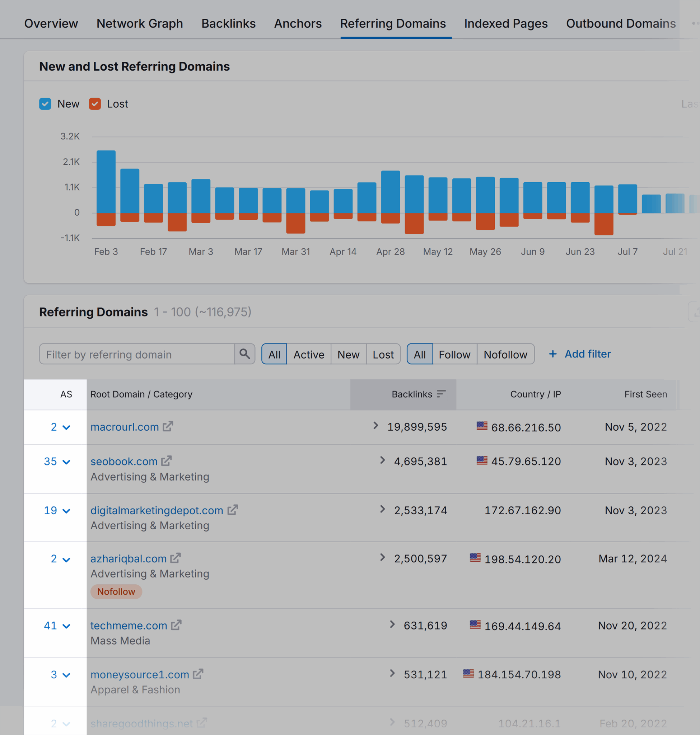Select the Lost status filter button
The image size is (700, 735).
(383, 354)
